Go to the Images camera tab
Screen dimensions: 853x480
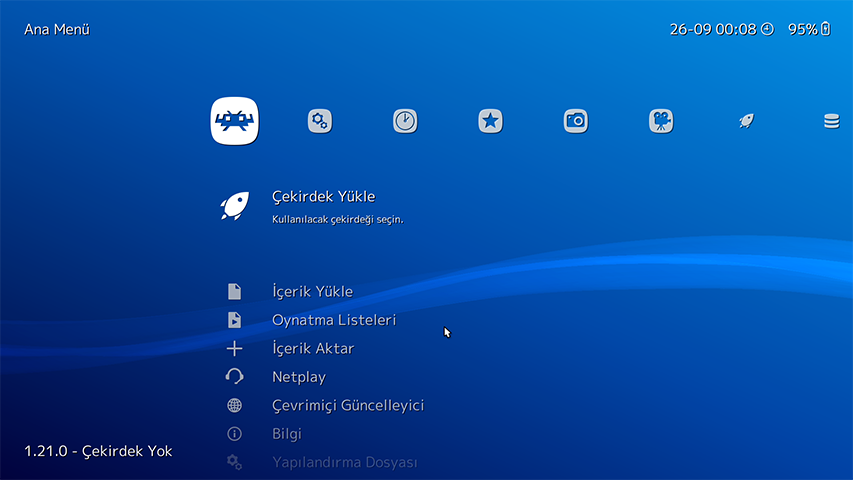click(575, 121)
